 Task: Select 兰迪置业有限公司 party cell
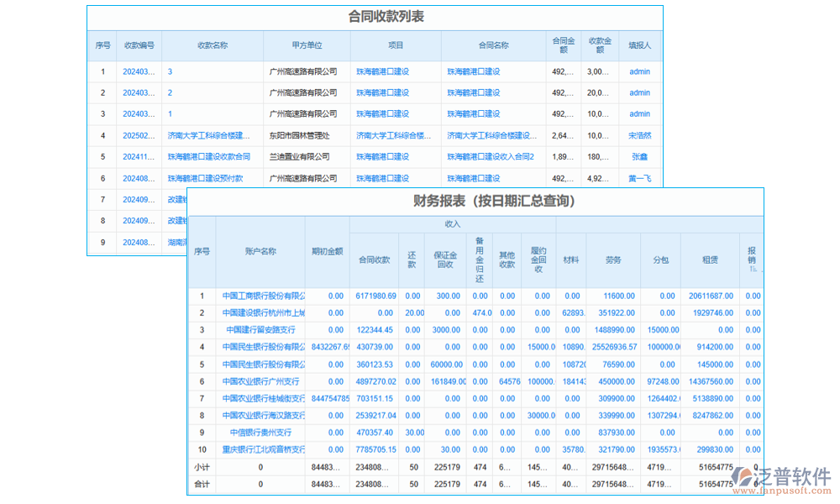[299, 157]
